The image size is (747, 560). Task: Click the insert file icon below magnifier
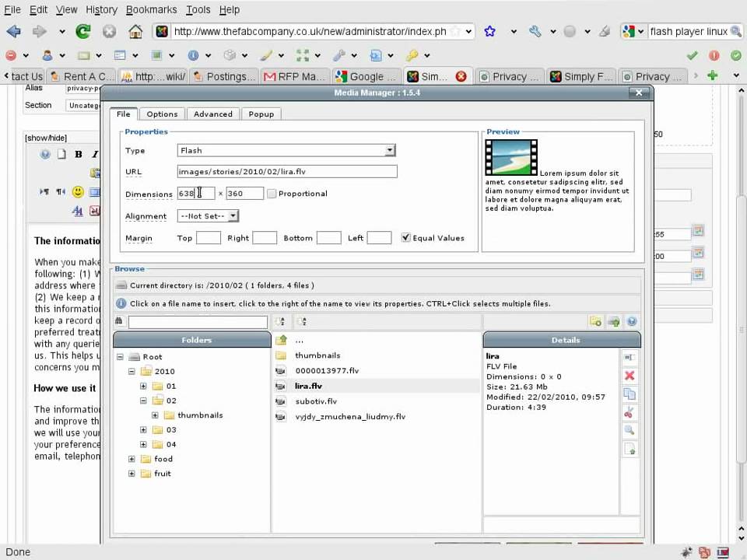(630, 449)
